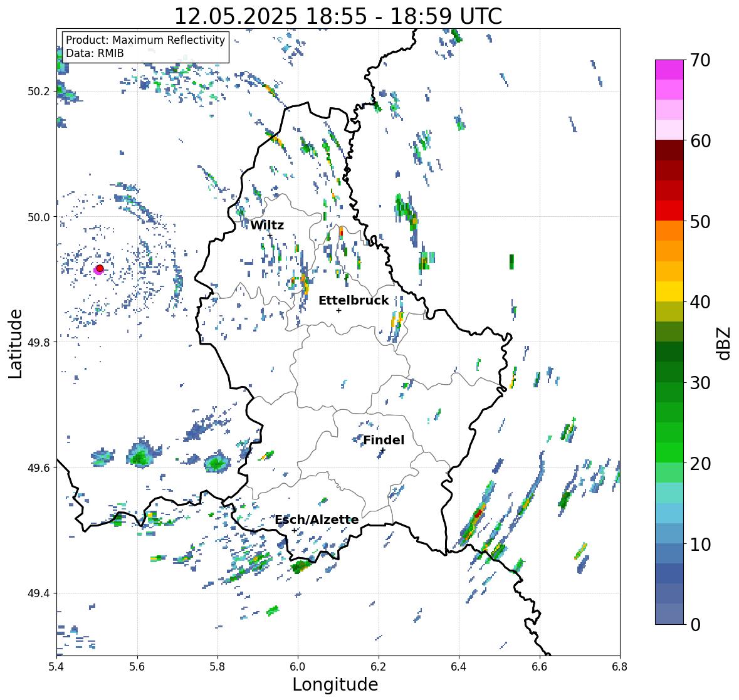This screenshot has height=700, width=739.
Task: Click the 0 value on the colorbar
Action: click(x=695, y=625)
